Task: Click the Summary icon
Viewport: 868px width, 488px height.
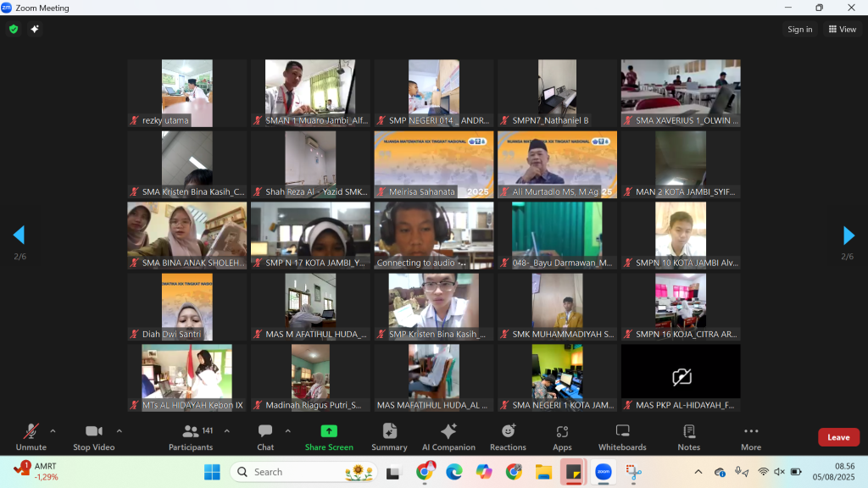Action: 389,437
